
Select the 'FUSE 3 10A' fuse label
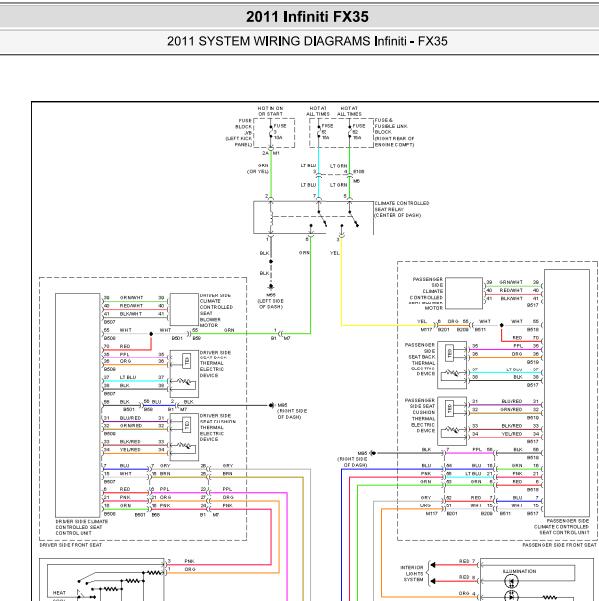pos(279,131)
